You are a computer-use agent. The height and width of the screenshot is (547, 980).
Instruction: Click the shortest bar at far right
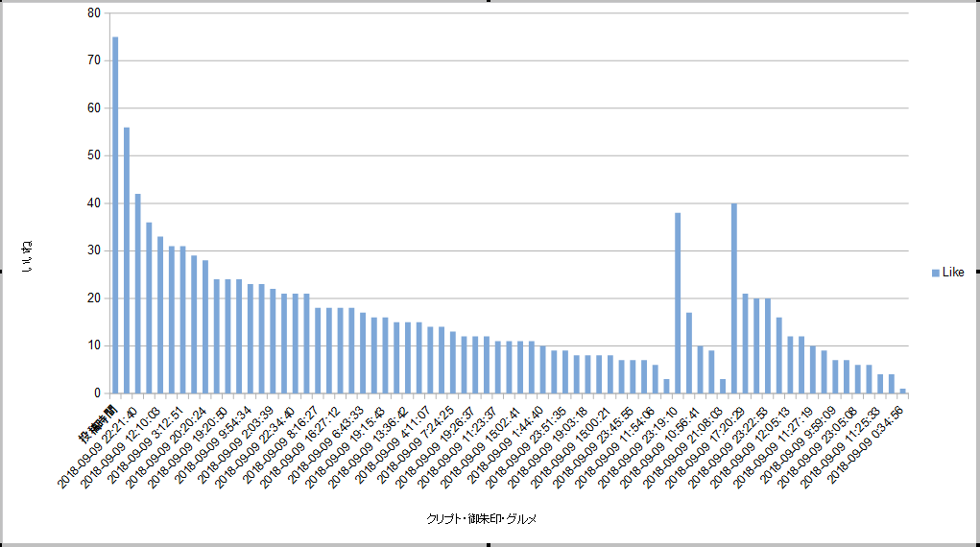pos(903,391)
